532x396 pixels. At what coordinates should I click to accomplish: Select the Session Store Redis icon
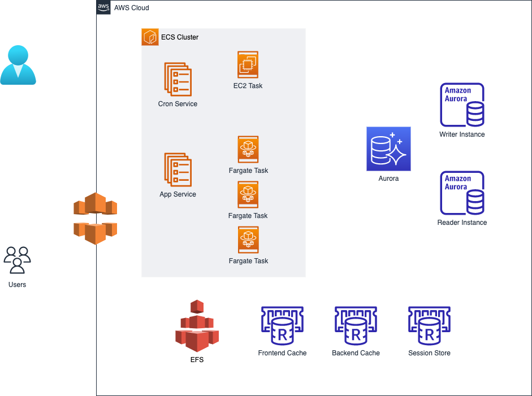[429, 327]
